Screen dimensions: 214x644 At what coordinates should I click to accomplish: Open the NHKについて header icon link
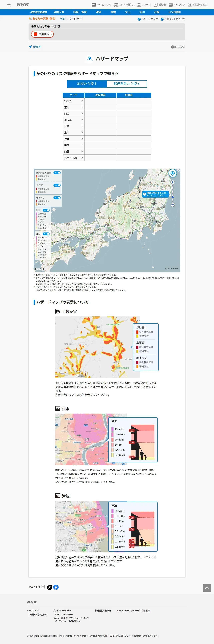(101, 4)
